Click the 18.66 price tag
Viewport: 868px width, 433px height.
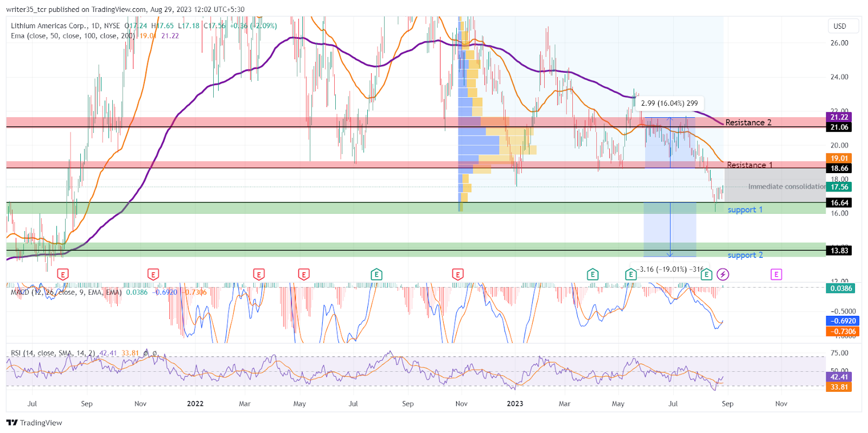[839, 168]
